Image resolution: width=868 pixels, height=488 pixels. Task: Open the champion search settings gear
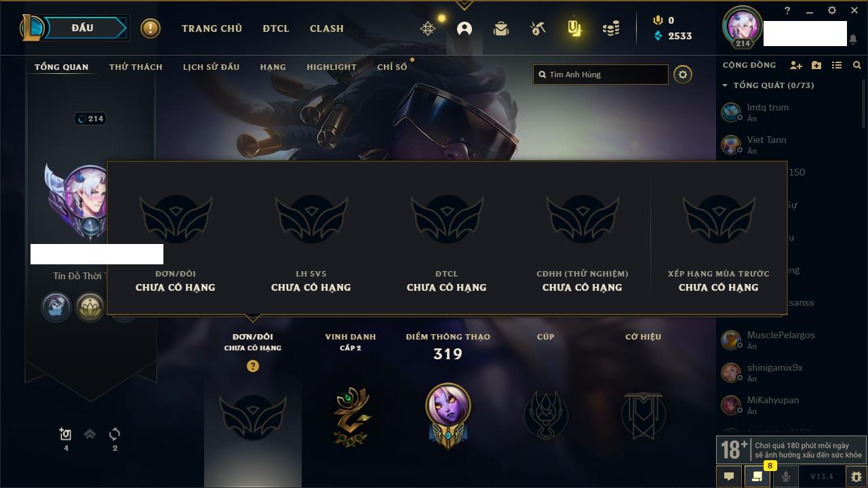683,75
